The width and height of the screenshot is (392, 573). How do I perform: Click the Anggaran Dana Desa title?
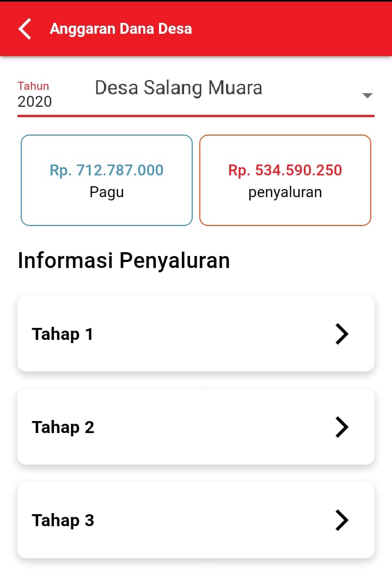(x=121, y=29)
